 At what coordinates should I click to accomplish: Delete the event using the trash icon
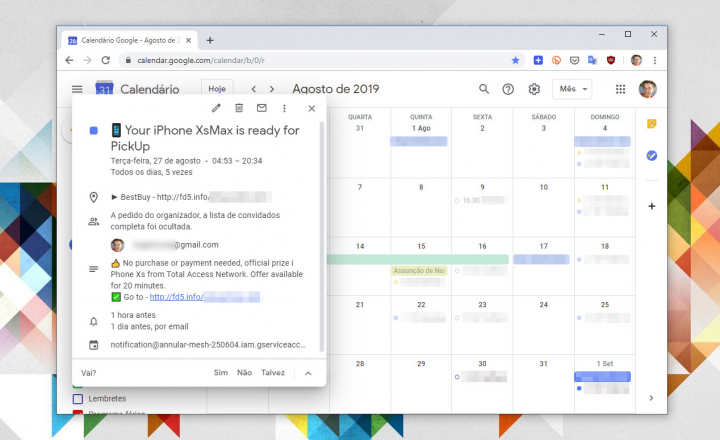[x=239, y=108]
